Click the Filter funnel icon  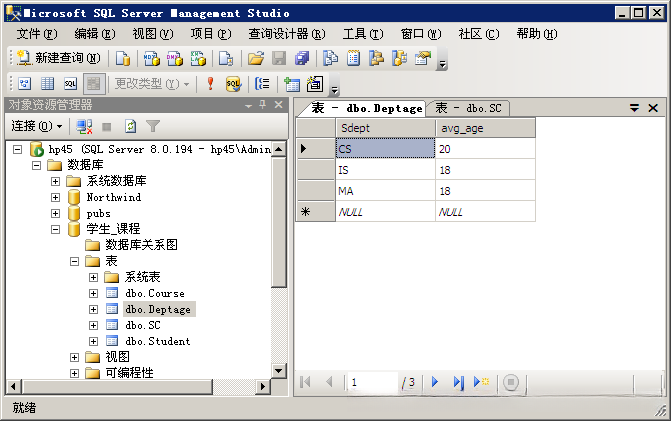point(153,127)
